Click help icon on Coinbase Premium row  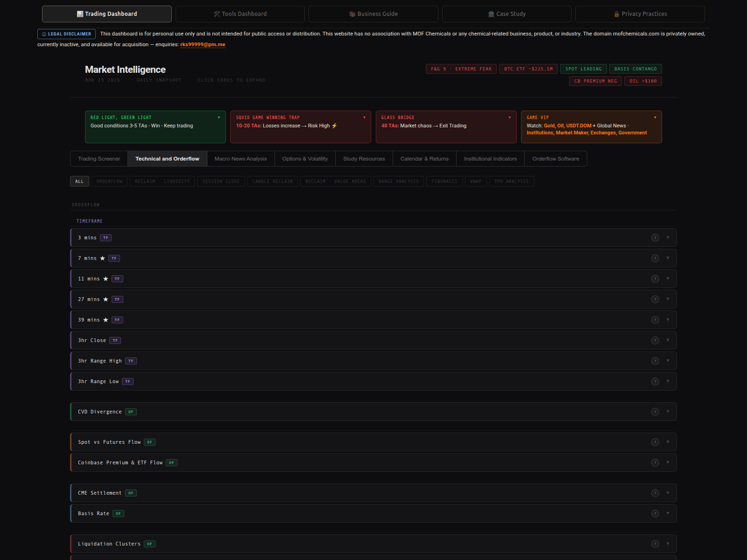pyautogui.click(x=655, y=463)
